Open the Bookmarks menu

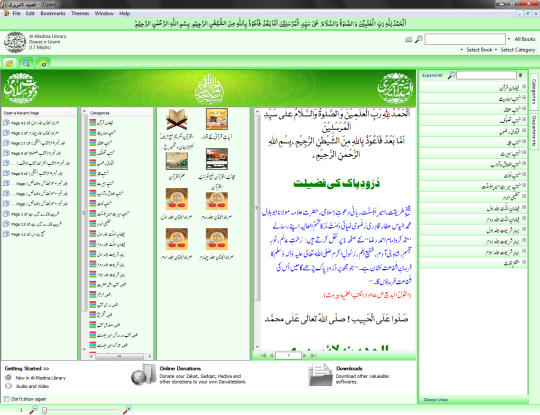click(x=53, y=13)
